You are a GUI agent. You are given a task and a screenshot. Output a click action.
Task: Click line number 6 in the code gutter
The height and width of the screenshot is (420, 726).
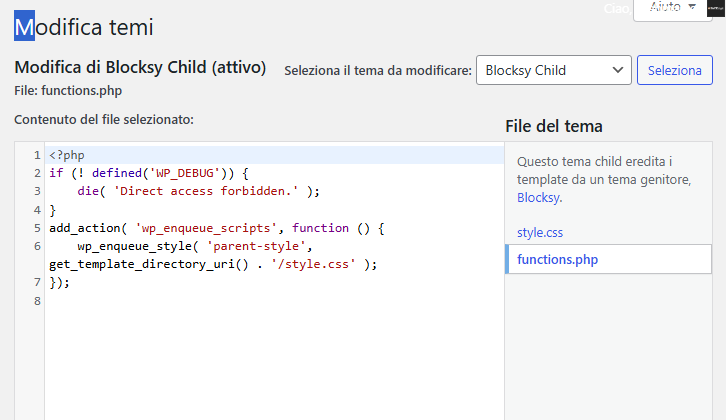coord(36,246)
